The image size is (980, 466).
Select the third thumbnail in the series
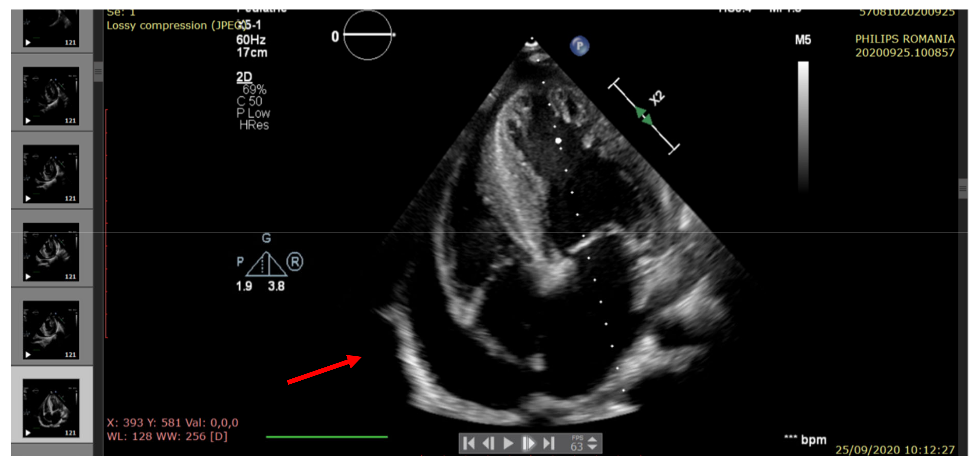coord(51,174)
